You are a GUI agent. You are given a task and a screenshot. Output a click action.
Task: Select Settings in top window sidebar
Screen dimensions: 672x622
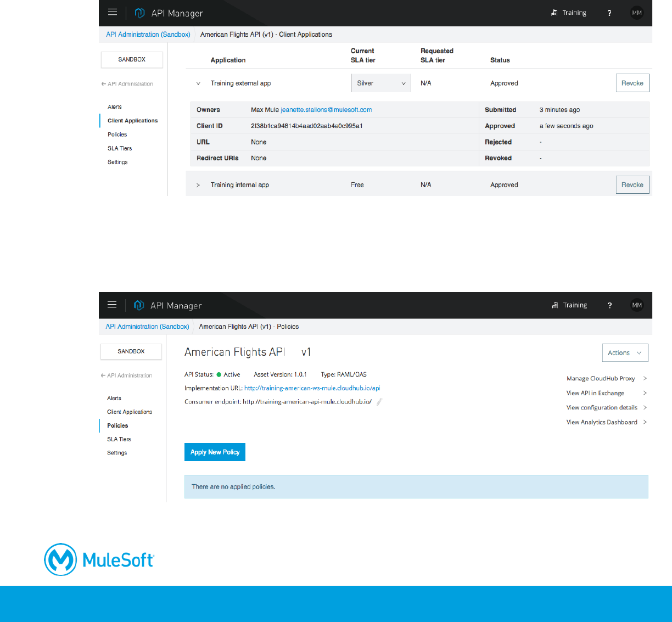click(117, 162)
